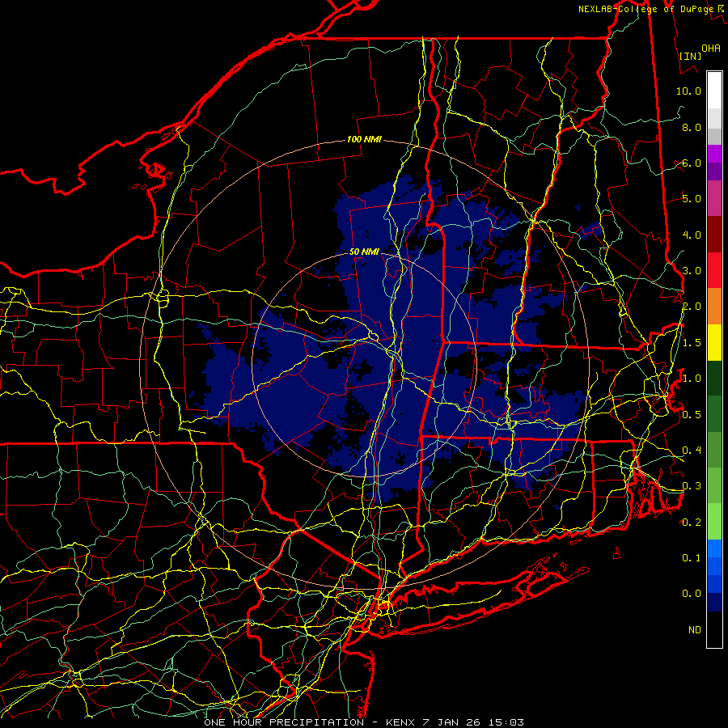Select the 5.0 legend value
This screenshot has height=728, width=728.
(x=692, y=199)
